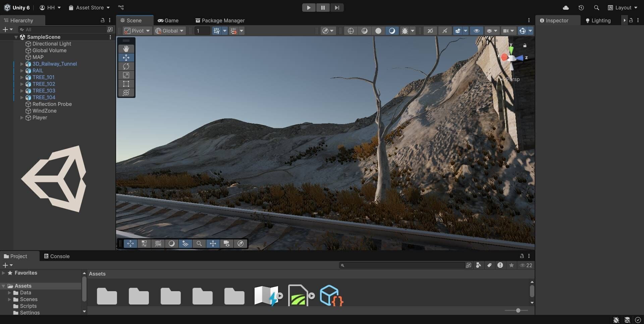Collapse the SampleScene root
This screenshot has width=644, height=324.
pos(16,37)
